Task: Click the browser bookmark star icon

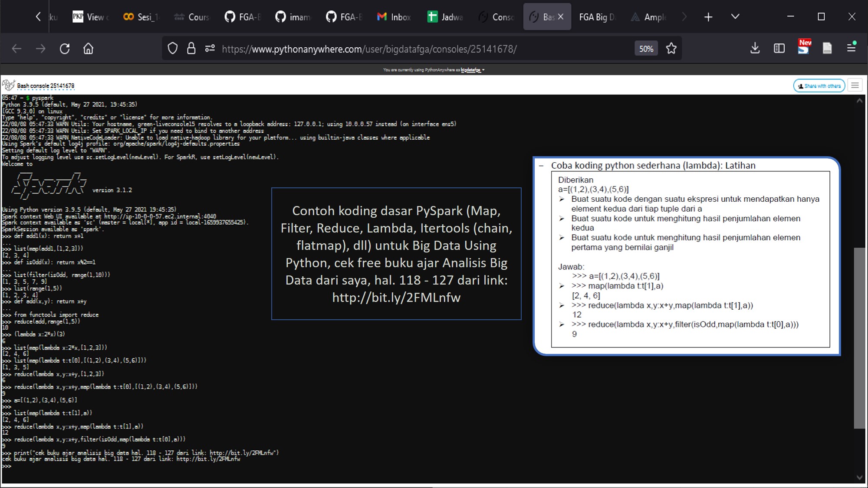Action: 671,48
